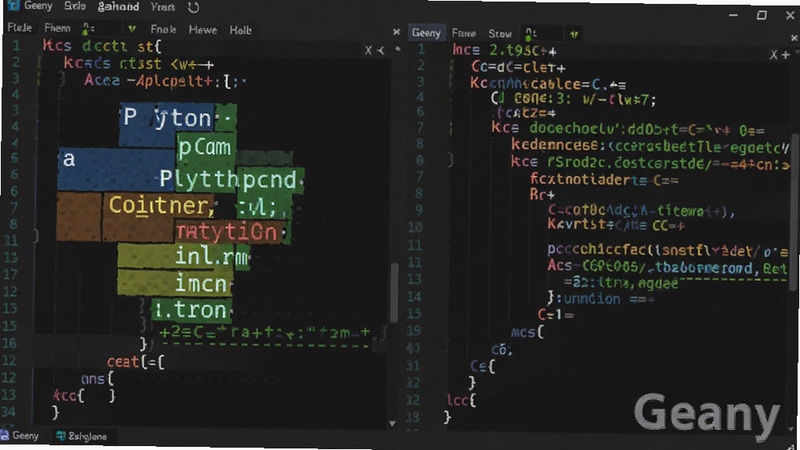Open the Srde item in title bar
Screen dimensions: 800x450
tap(74, 6)
